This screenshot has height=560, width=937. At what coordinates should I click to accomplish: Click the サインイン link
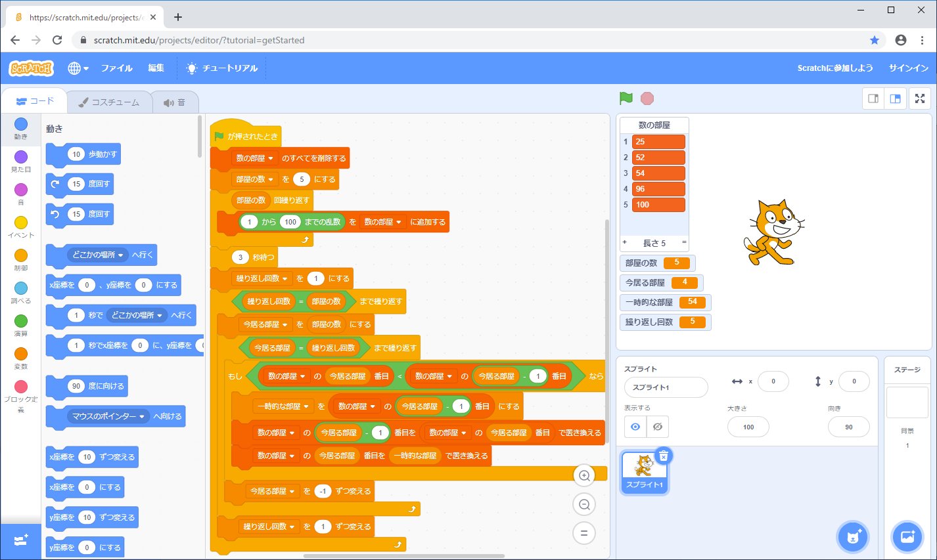(x=908, y=68)
